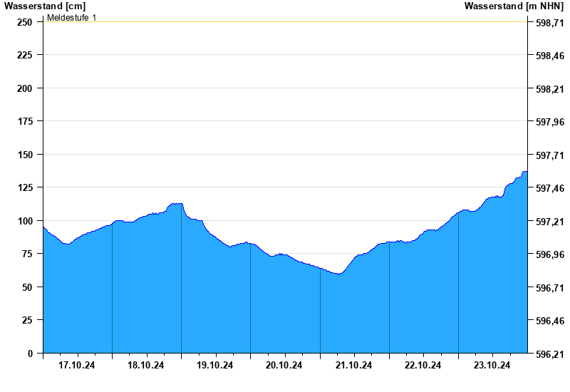Click the 19.10.24 date label

tap(215, 366)
